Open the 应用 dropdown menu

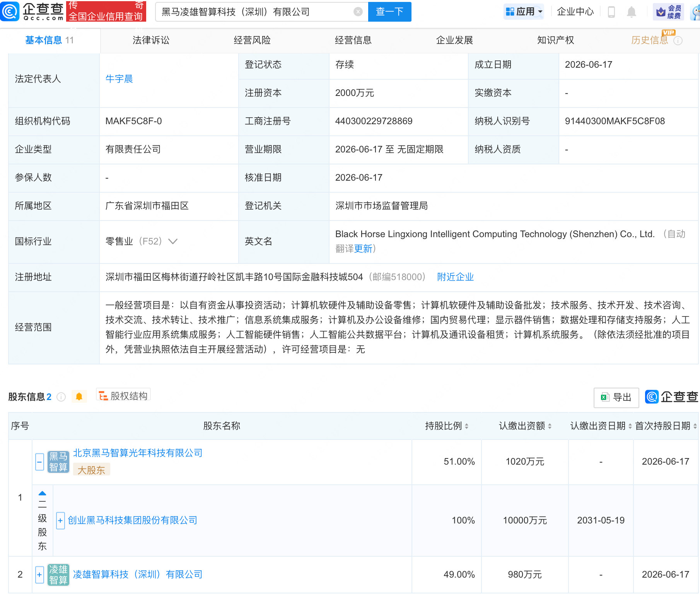pyautogui.click(x=524, y=12)
